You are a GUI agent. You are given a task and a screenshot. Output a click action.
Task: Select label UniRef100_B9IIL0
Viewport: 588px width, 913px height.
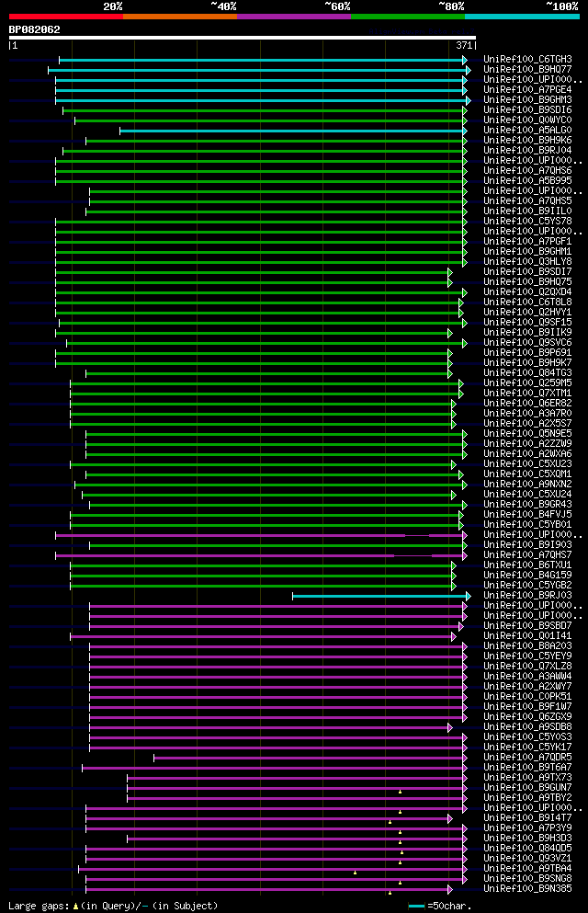point(527,211)
